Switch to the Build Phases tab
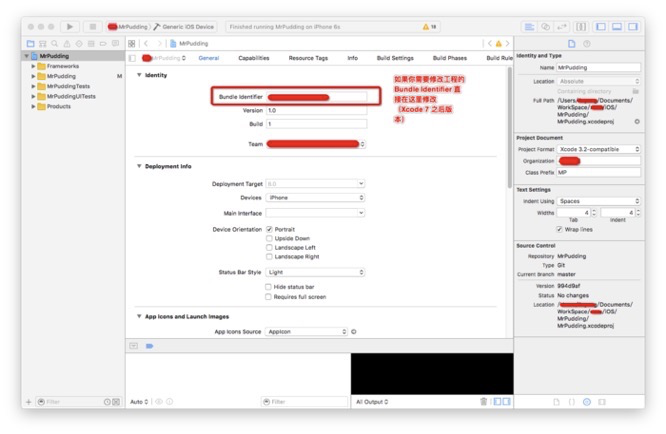 tap(449, 58)
